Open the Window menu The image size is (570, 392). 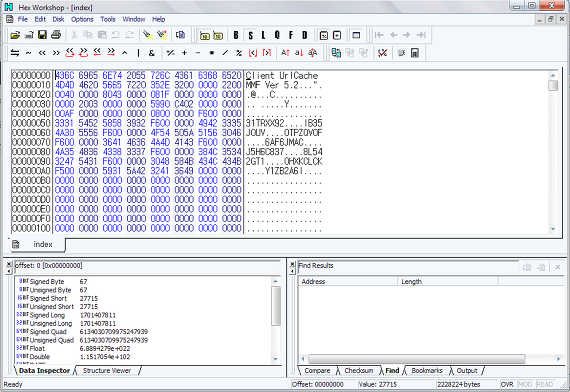click(134, 19)
